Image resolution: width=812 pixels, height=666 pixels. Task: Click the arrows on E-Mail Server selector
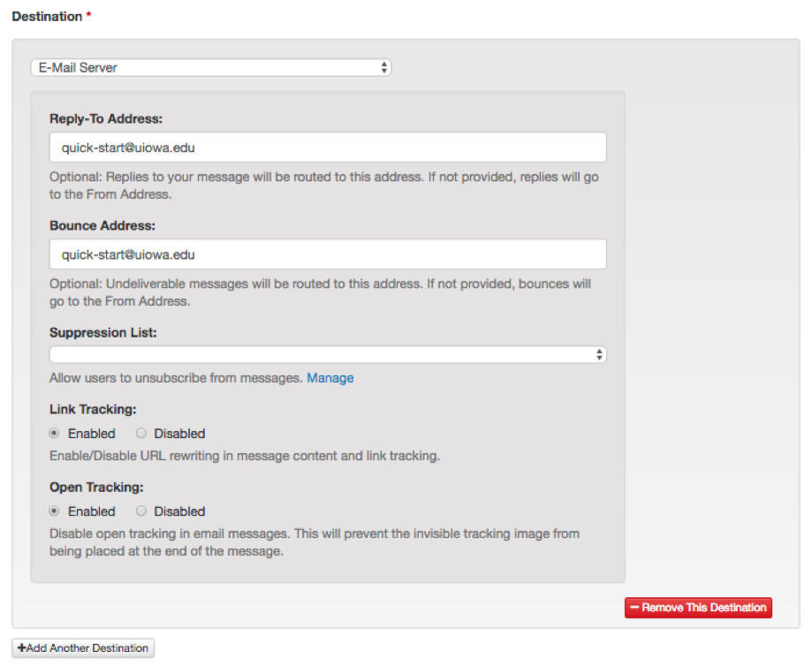[383, 67]
